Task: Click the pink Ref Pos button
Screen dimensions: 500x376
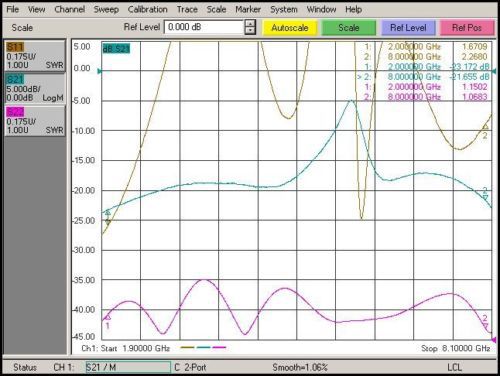Action: click(467, 28)
